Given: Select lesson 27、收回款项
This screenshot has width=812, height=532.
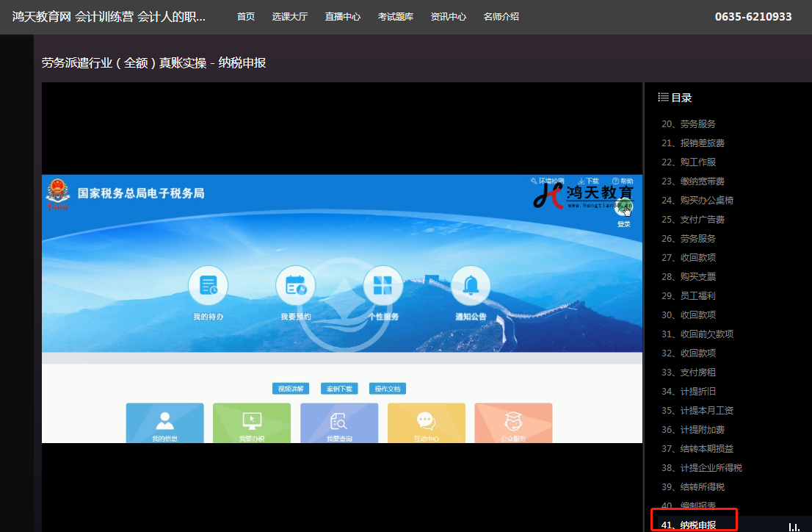Looking at the screenshot, I should 688,258.
